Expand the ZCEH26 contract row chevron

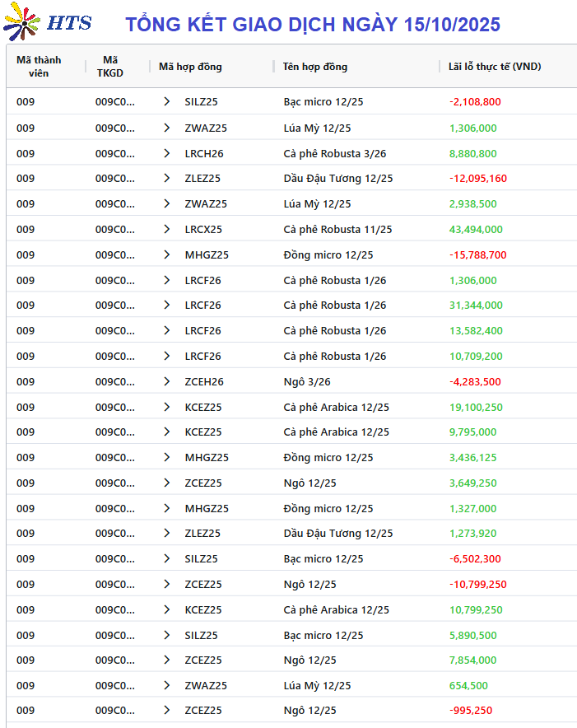(167, 382)
